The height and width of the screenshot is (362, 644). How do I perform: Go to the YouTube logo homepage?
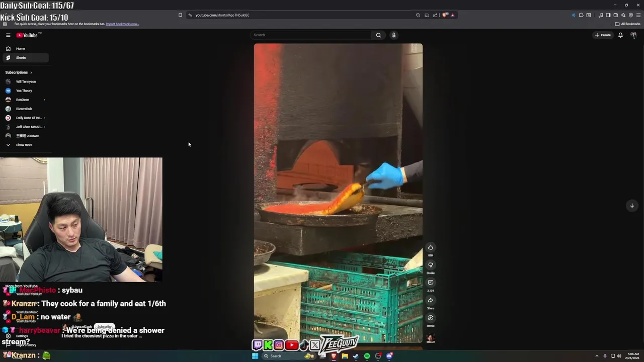click(x=27, y=35)
